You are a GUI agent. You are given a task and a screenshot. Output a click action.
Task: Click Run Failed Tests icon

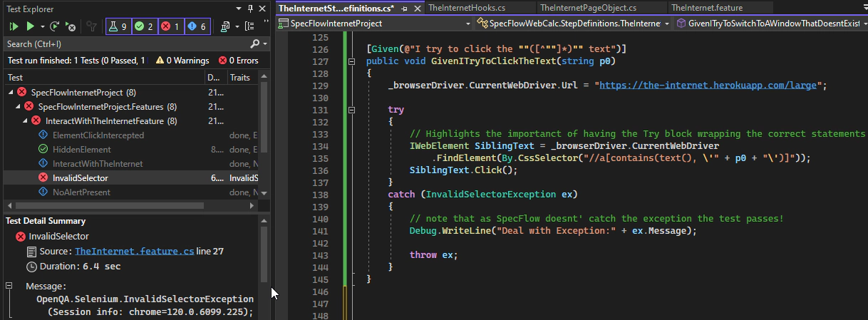71,26
